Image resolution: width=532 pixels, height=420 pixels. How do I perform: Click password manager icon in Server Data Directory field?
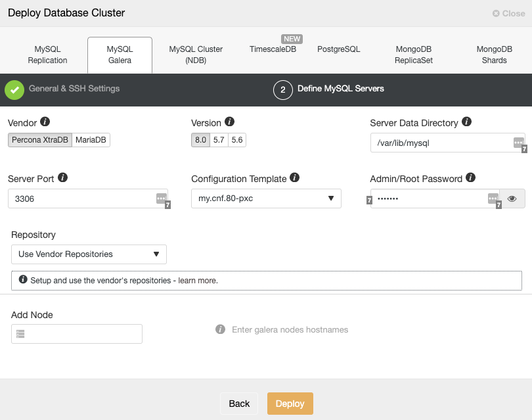[x=519, y=143]
